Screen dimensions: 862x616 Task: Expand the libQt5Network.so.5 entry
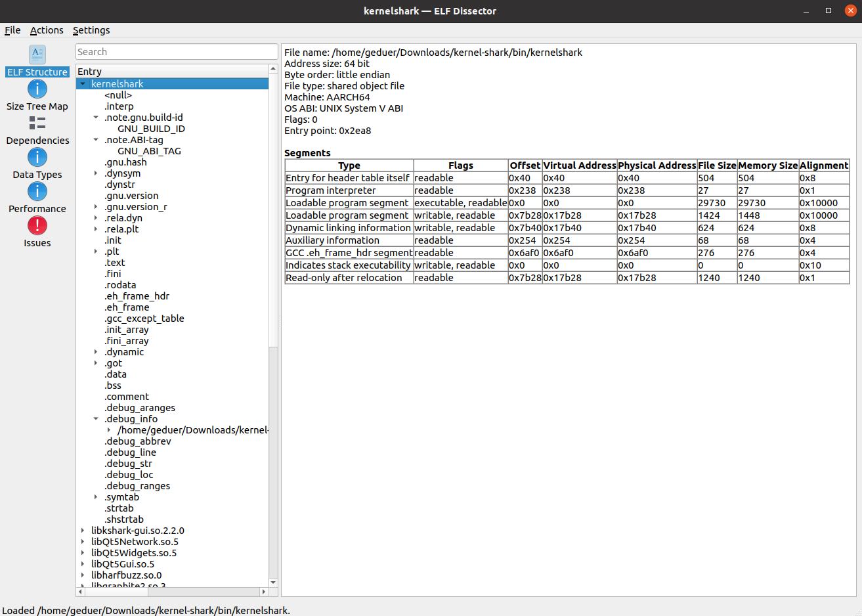(83, 542)
